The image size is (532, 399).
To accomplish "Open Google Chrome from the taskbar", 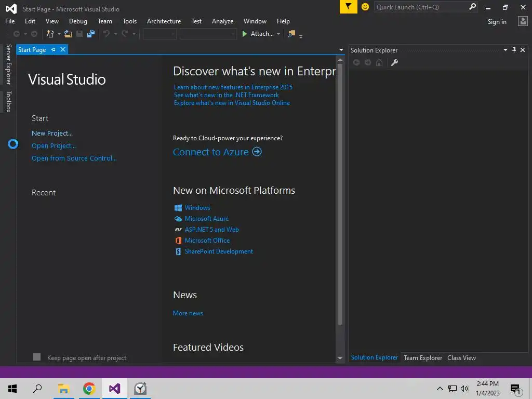I will click(89, 389).
